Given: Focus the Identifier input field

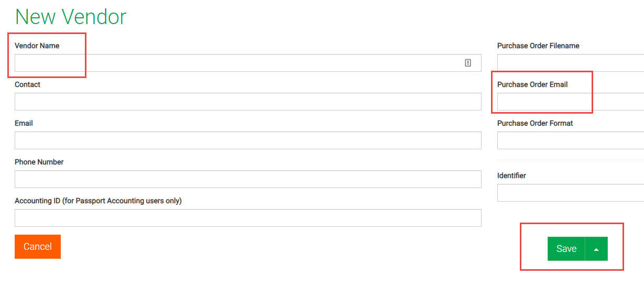Looking at the screenshot, I should point(570,193).
